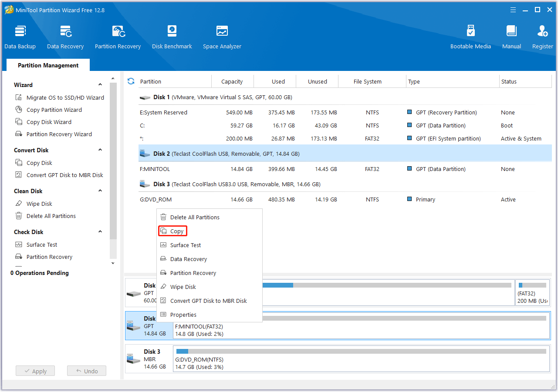Screen dimensions: 558x392
Task: Collapse the Convert Disk section
Action: (x=100, y=150)
